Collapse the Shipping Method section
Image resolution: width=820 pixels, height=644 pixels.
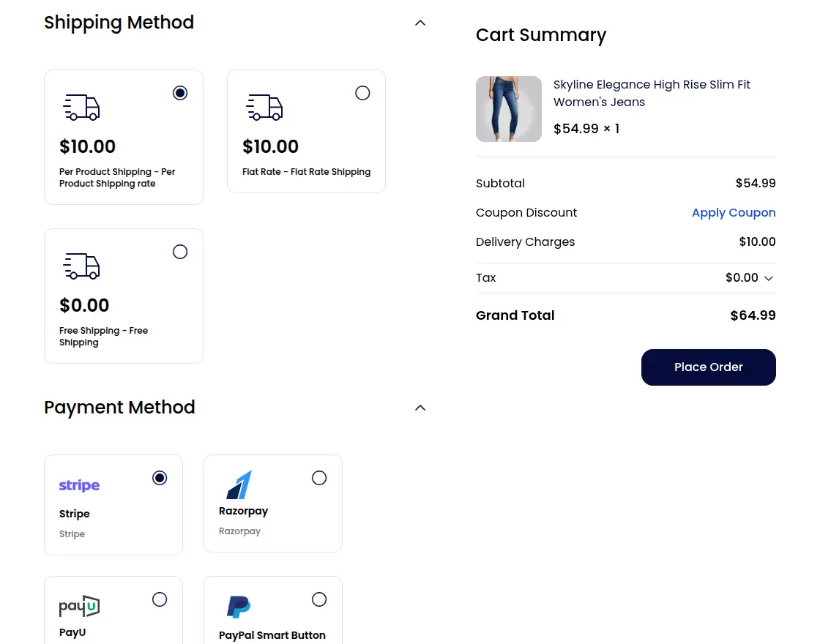(x=420, y=23)
